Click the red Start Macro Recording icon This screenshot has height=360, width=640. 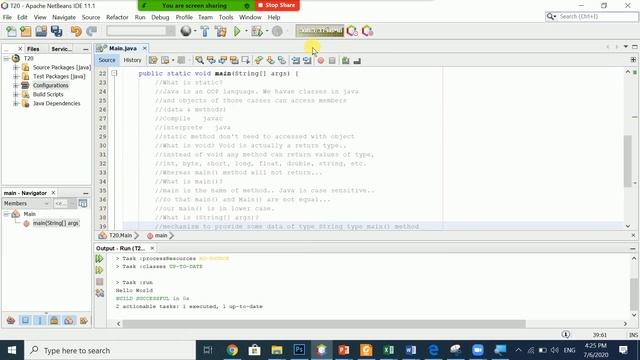[x=321, y=60]
